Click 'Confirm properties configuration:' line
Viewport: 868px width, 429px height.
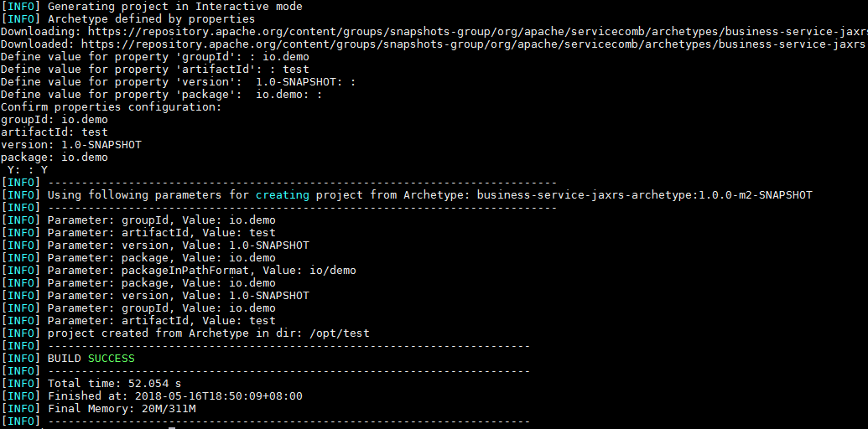[x=111, y=106]
